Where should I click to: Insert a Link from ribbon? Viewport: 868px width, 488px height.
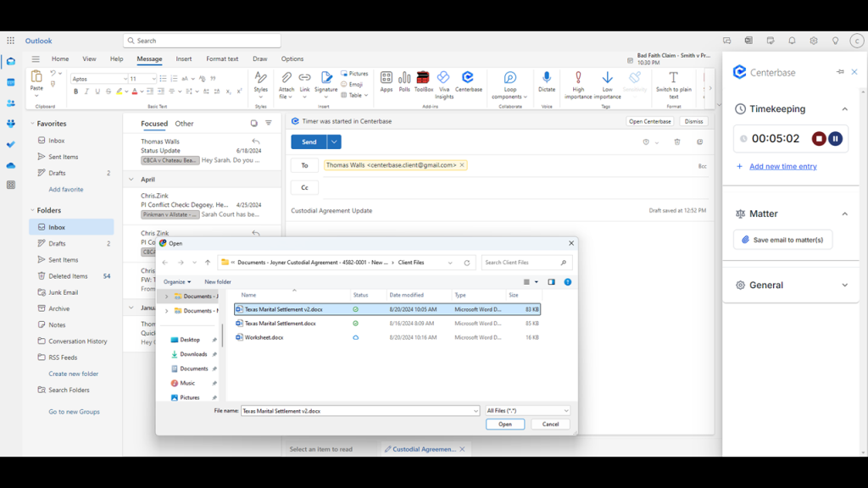click(x=304, y=86)
